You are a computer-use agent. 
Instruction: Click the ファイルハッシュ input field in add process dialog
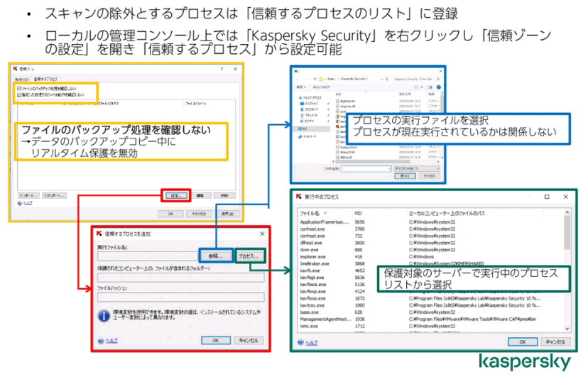coord(181,298)
